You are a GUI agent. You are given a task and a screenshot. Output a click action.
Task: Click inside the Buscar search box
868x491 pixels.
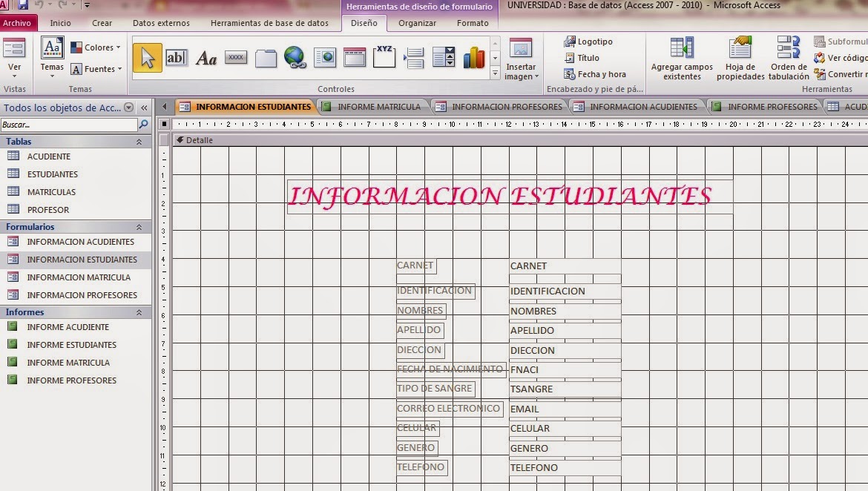[x=67, y=124]
